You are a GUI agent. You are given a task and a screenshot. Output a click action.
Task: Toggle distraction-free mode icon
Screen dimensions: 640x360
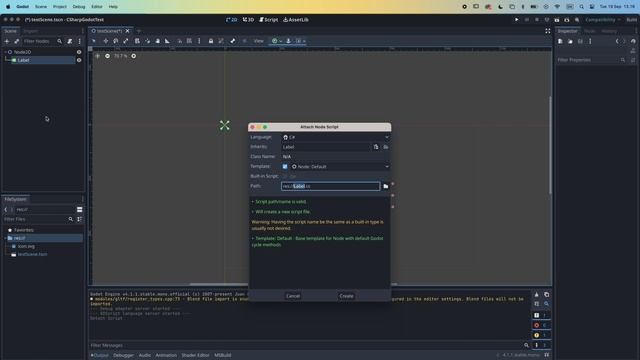(x=548, y=31)
